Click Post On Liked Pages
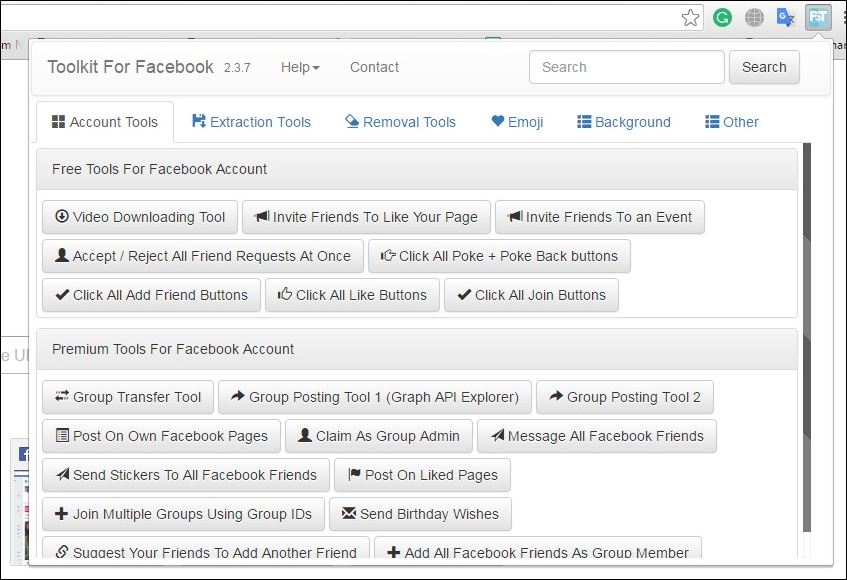Screen dimensions: 847x580 click(422, 475)
